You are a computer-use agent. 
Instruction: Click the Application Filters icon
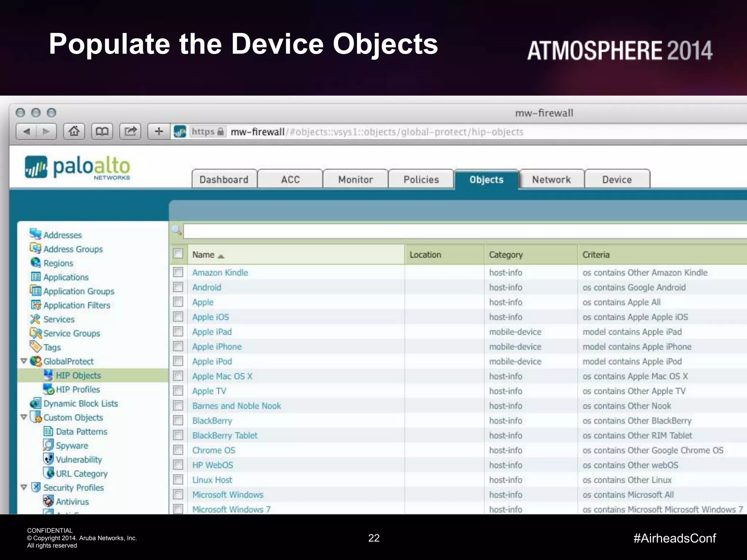(x=35, y=305)
